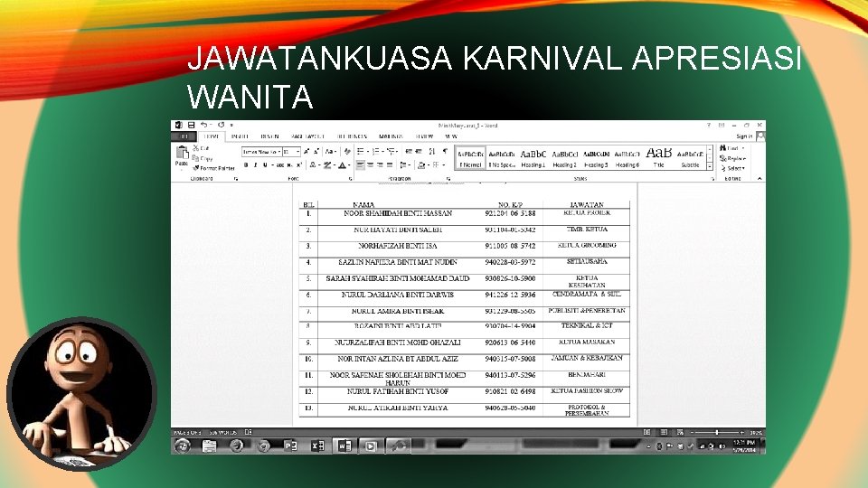Open Word Help question mark
The width and height of the screenshot is (868, 488).
[x=709, y=125]
